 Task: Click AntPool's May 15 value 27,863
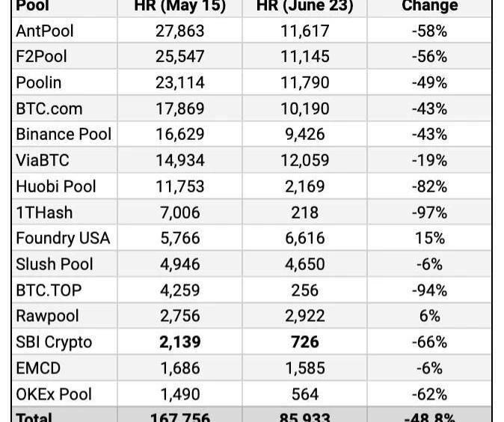point(179,31)
